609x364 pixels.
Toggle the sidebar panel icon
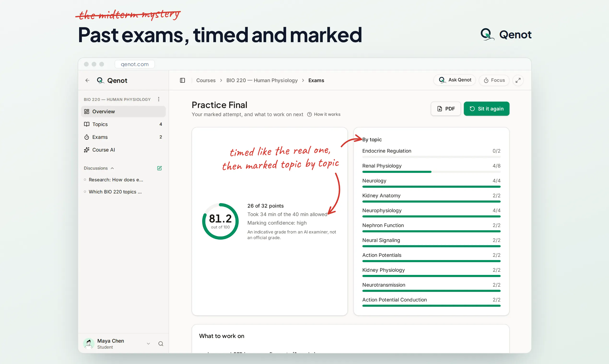click(182, 80)
